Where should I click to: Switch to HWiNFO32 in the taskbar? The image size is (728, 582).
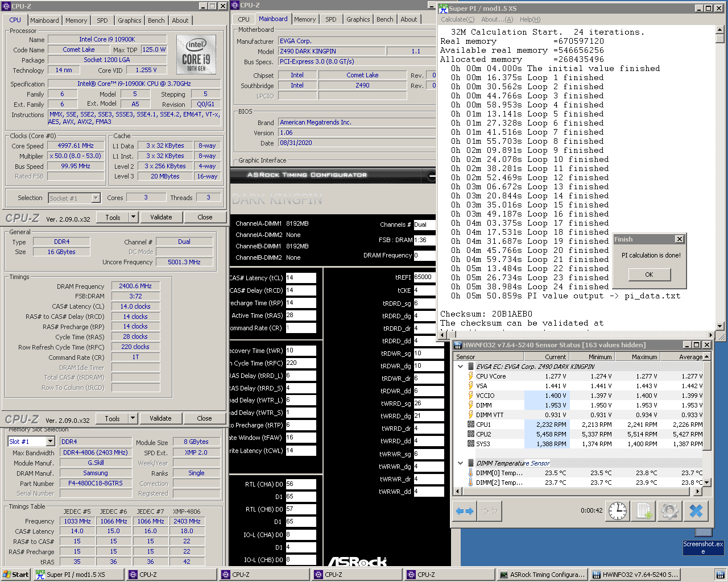click(x=634, y=575)
